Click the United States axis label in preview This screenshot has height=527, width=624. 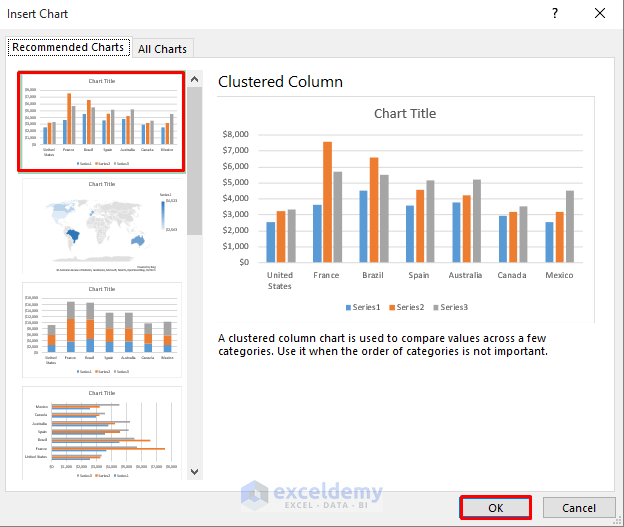[279, 281]
